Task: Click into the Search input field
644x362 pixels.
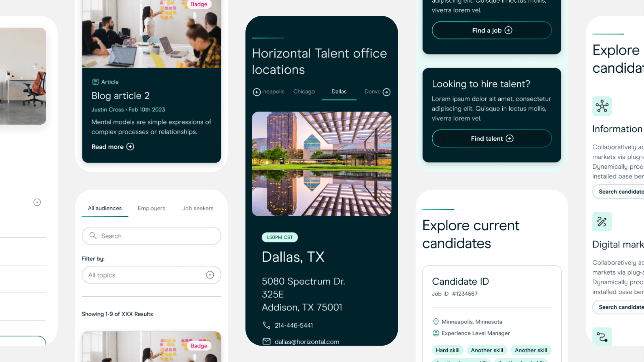Action: click(x=157, y=236)
